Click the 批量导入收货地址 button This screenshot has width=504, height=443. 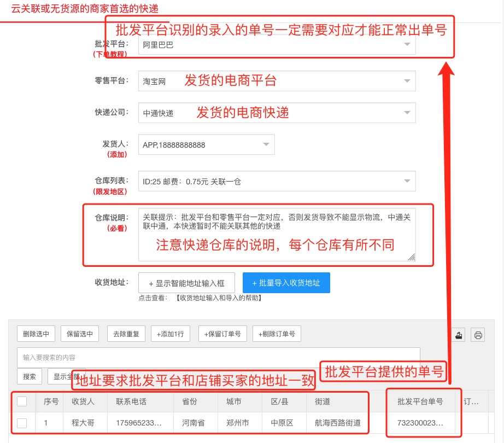(286, 283)
